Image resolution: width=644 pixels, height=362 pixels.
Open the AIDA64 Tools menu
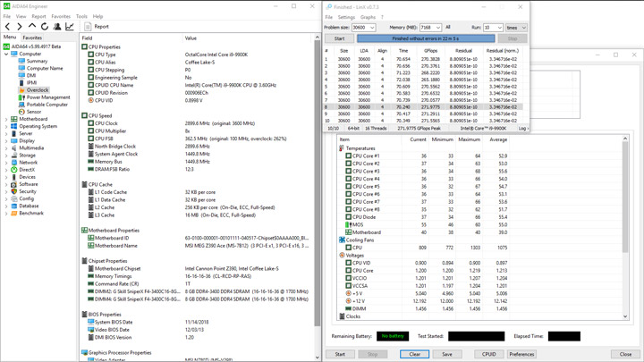(x=81, y=16)
